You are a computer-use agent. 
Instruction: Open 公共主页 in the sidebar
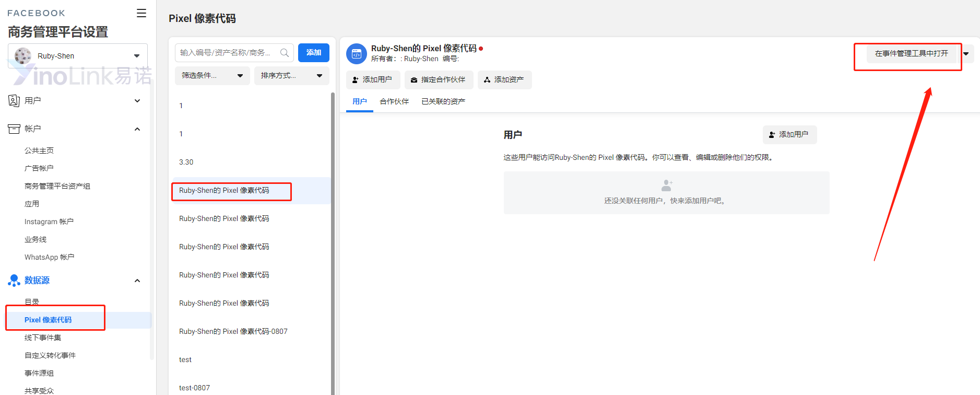[x=39, y=150]
